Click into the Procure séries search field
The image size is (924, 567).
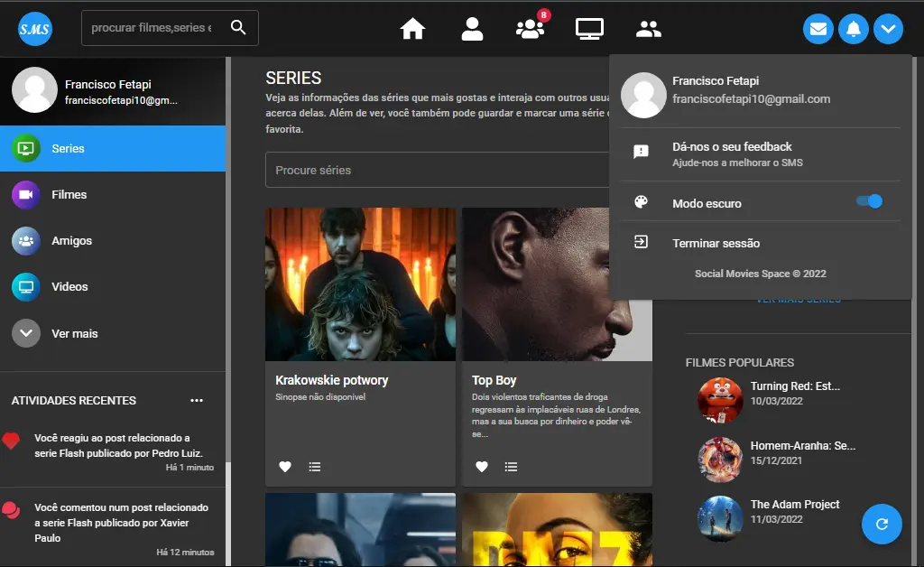tap(438, 170)
